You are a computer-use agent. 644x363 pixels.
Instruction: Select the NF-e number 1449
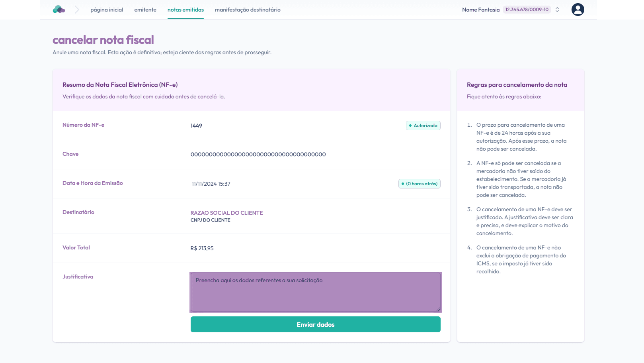[196, 126]
